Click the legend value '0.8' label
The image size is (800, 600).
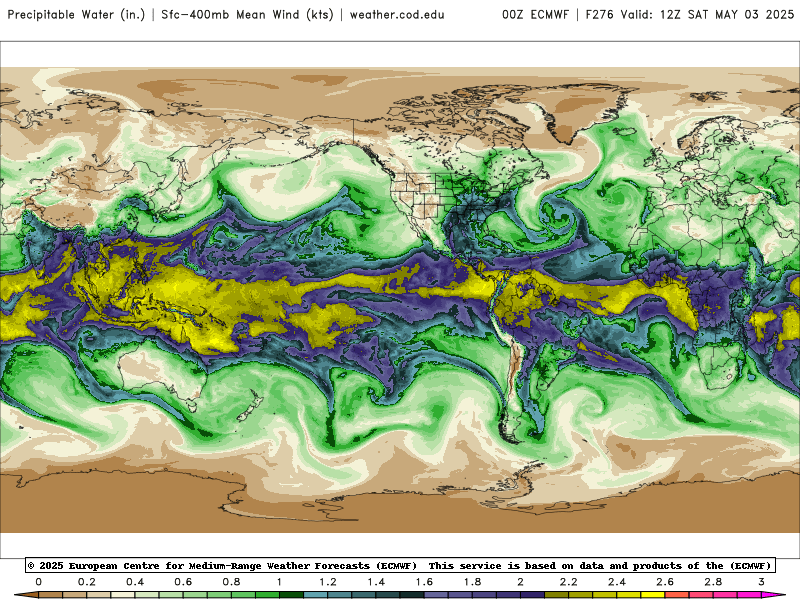coord(231,582)
